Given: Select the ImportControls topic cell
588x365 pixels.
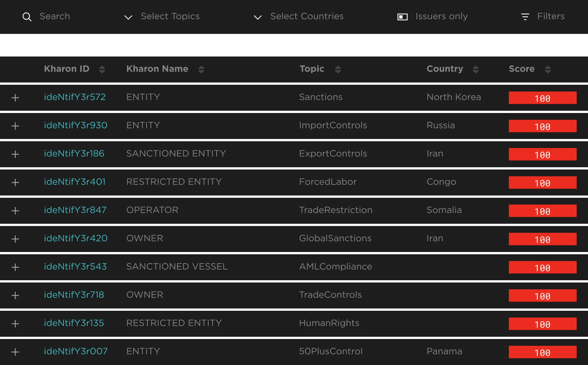Looking at the screenshot, I should click(x=333, y=125).
